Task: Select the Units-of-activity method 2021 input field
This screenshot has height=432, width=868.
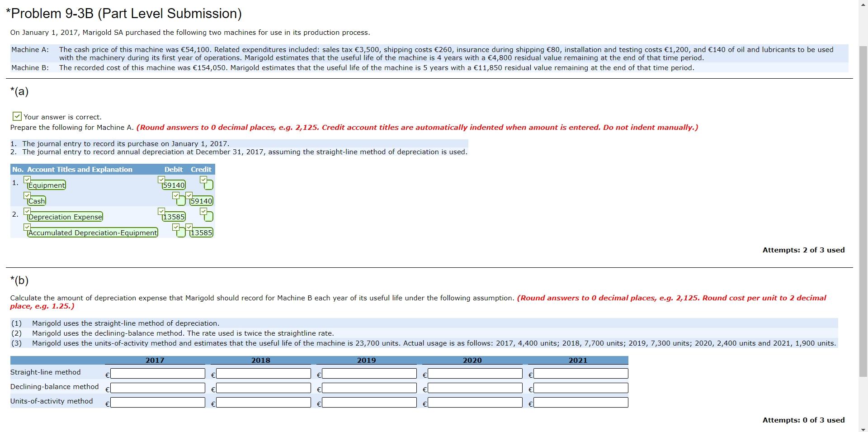Action: click(x=580, y=402)
